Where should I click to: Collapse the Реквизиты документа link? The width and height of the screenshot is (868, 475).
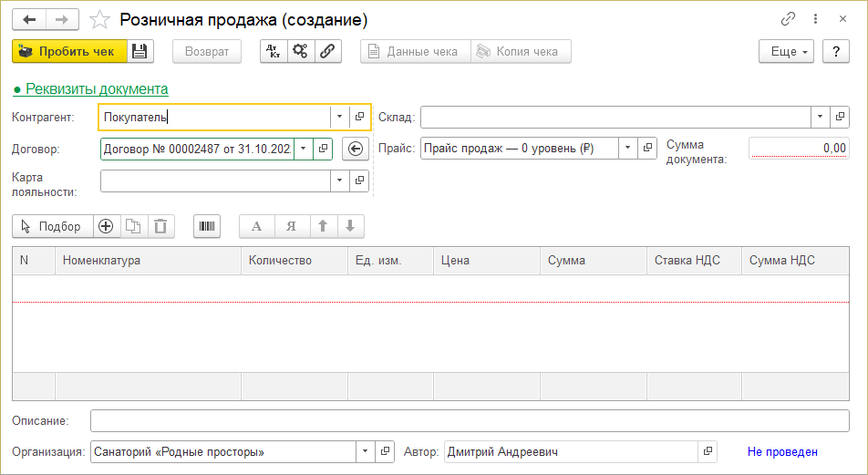pos(90,88)
